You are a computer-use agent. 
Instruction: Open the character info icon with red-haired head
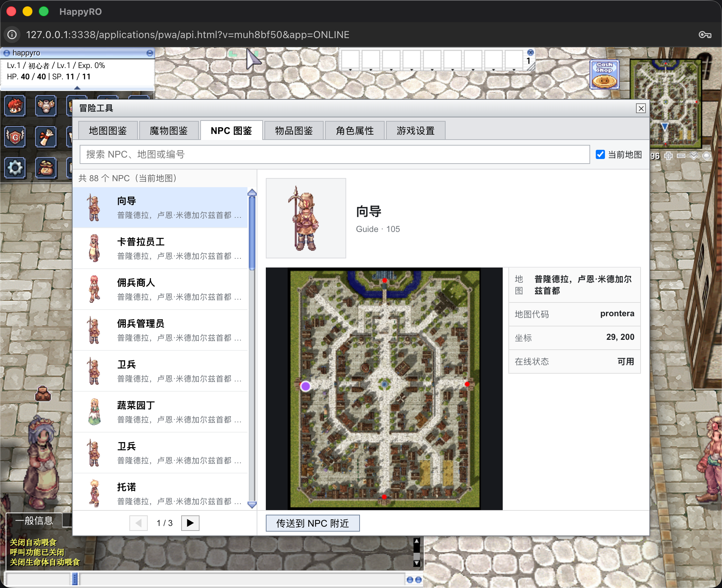coord(15,106)
